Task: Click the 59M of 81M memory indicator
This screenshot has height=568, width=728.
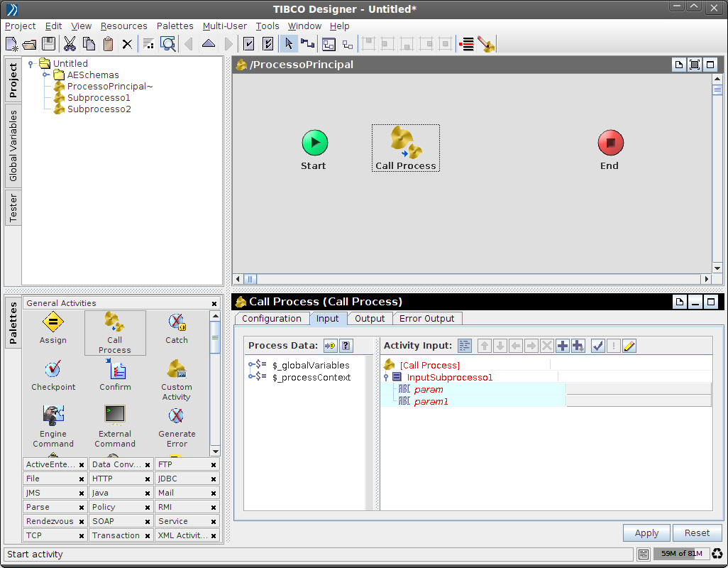Action: tap(682, 554)
